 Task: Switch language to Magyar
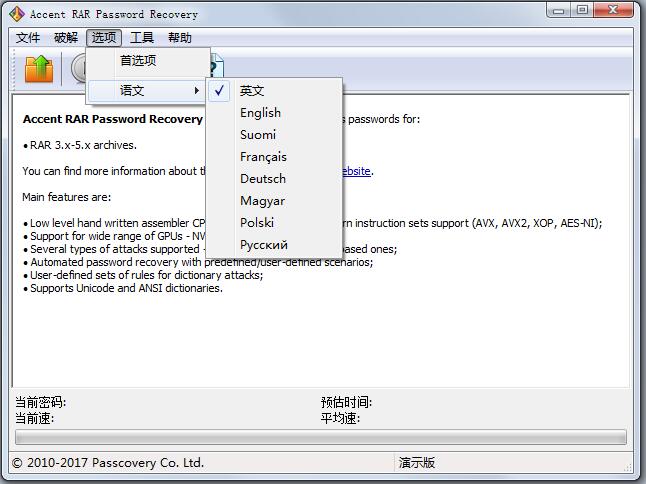click(x=274, y=201)
